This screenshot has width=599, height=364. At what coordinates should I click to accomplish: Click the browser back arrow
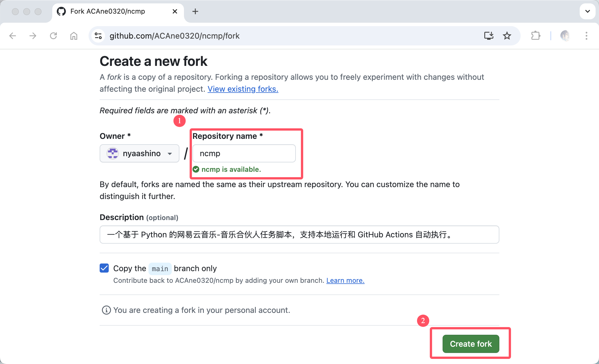pyautogui.click(x=12, y=36)
